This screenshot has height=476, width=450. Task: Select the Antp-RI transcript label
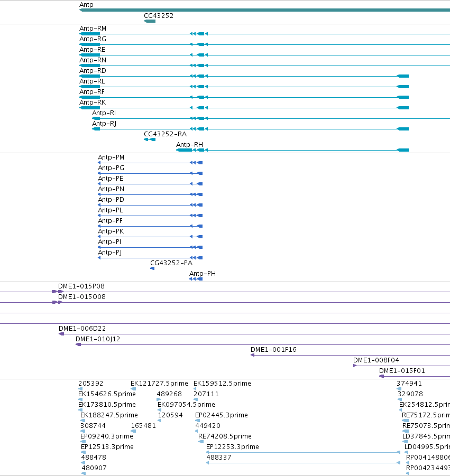pyautogui.click(x=104, y=113)
